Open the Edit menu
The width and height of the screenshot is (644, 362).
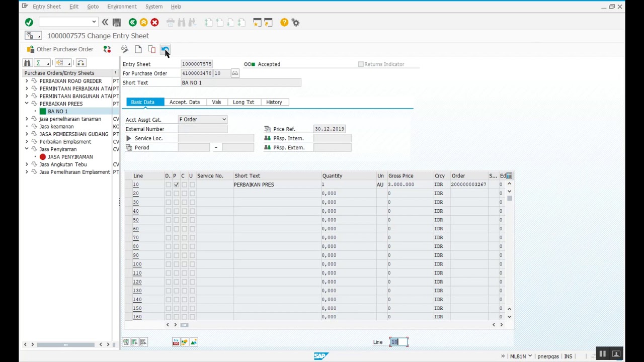click(x=73, y=7)
